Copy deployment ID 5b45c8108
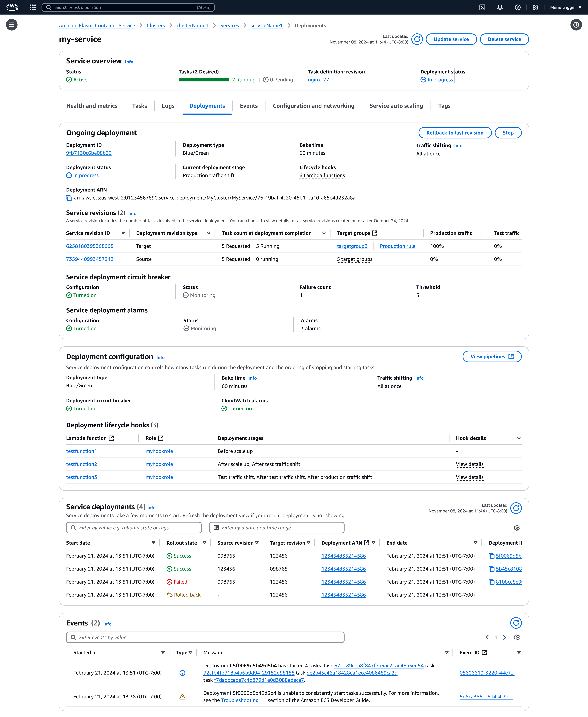The image size is (588, 717). coord(491,569)
